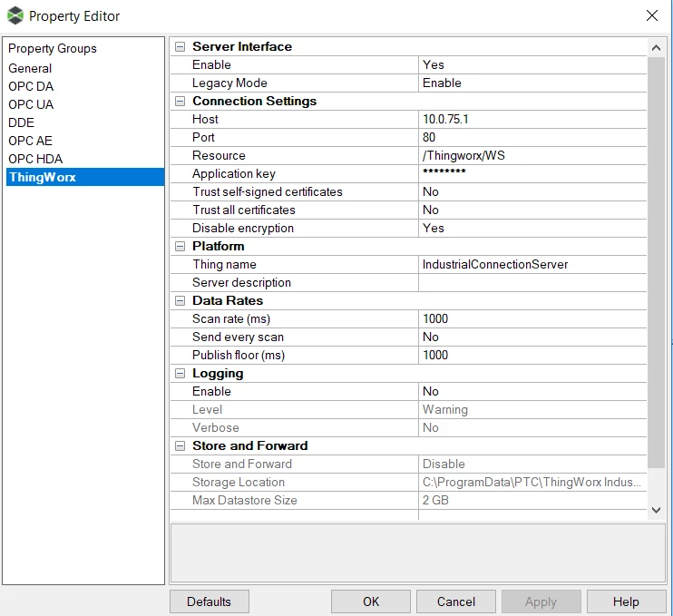Viewport: 673px width, 616px height.
Task: Edit the Thing name IndustrialConnectionServer field
Action: [x=532, y=264]
